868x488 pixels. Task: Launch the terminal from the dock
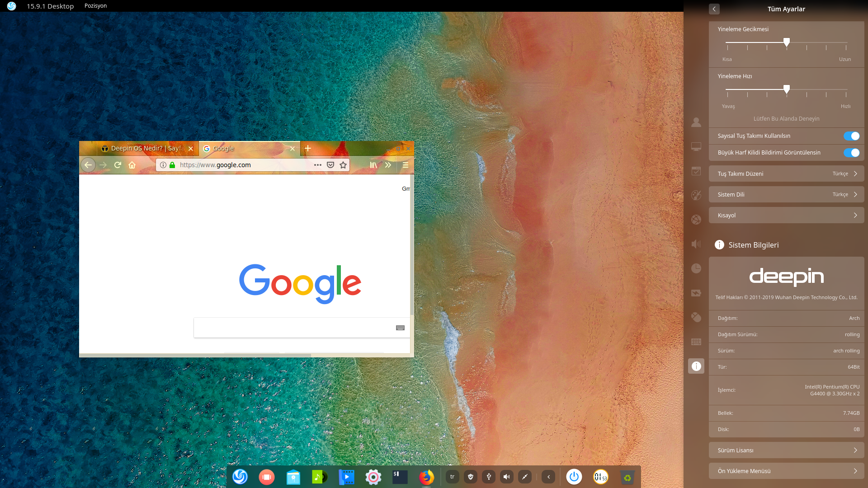click(x=400, y=477)
